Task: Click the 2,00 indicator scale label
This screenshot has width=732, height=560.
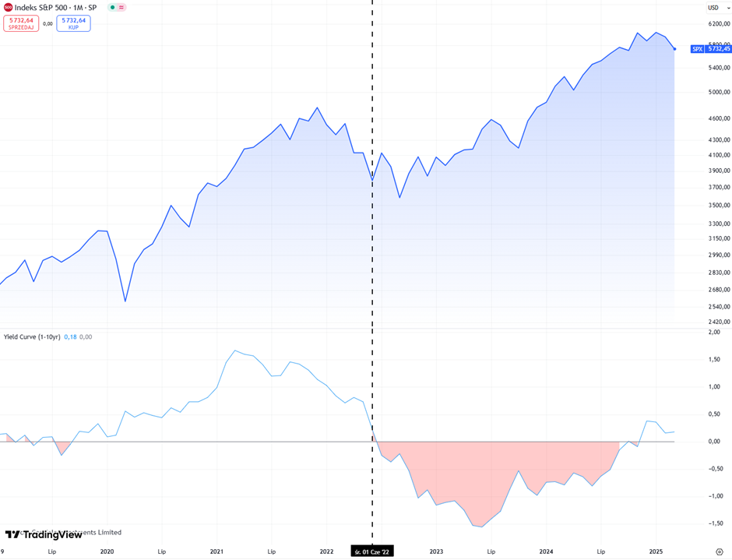Action: (714, 332)
